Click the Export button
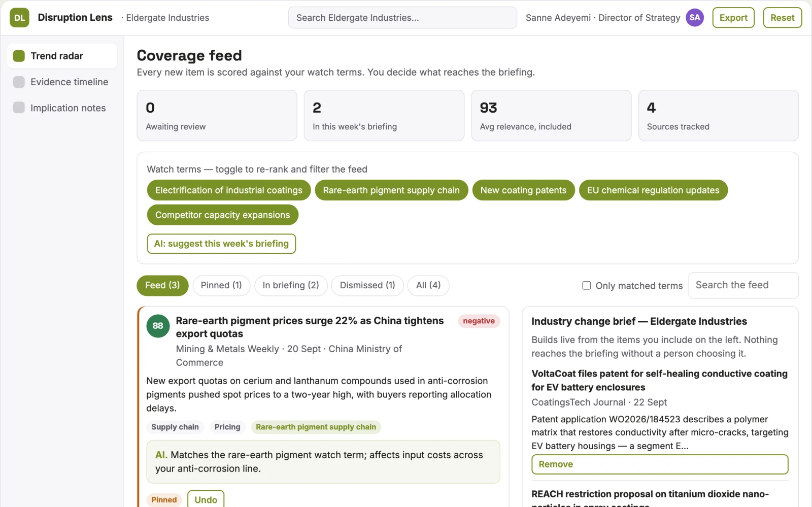 click(x=733, y=18)
